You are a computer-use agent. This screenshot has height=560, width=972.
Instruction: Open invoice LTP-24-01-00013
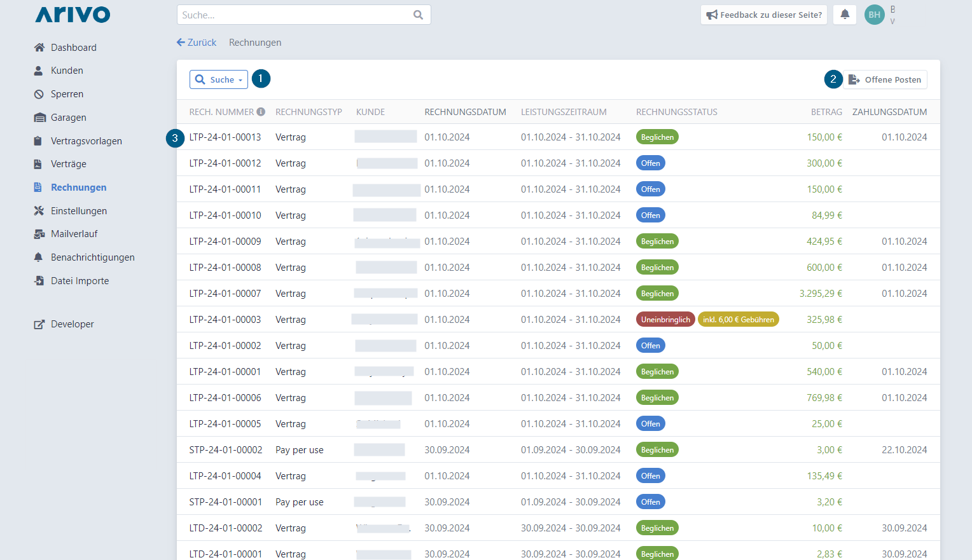(x=225, y=137)
